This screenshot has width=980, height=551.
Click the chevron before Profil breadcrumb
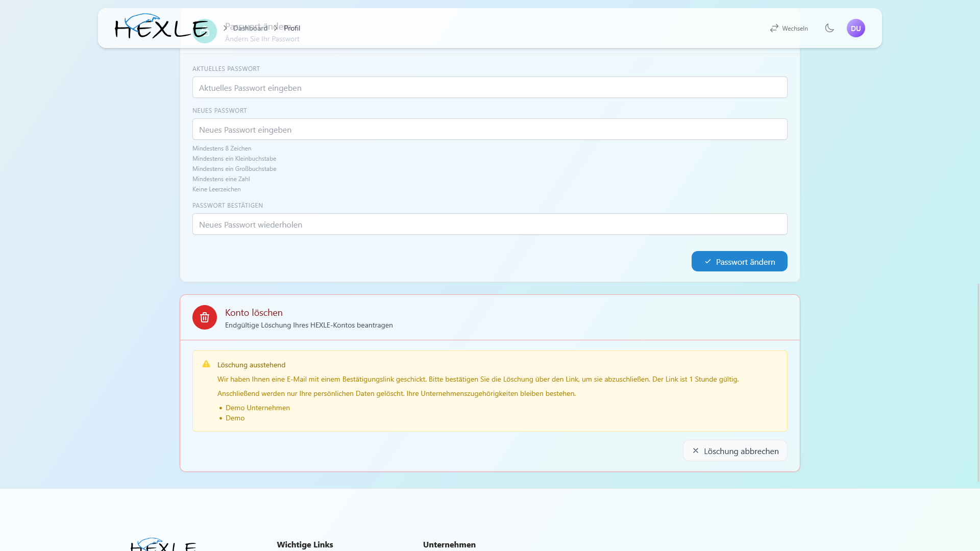coord(276,28)
